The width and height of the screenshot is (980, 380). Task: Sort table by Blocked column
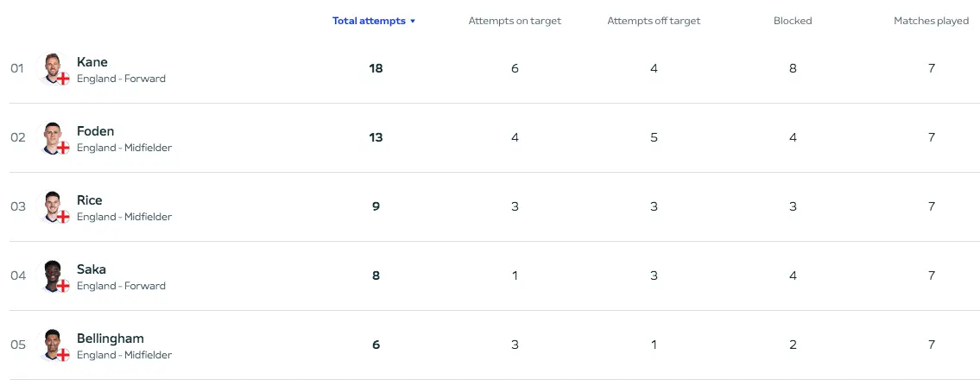793,21
